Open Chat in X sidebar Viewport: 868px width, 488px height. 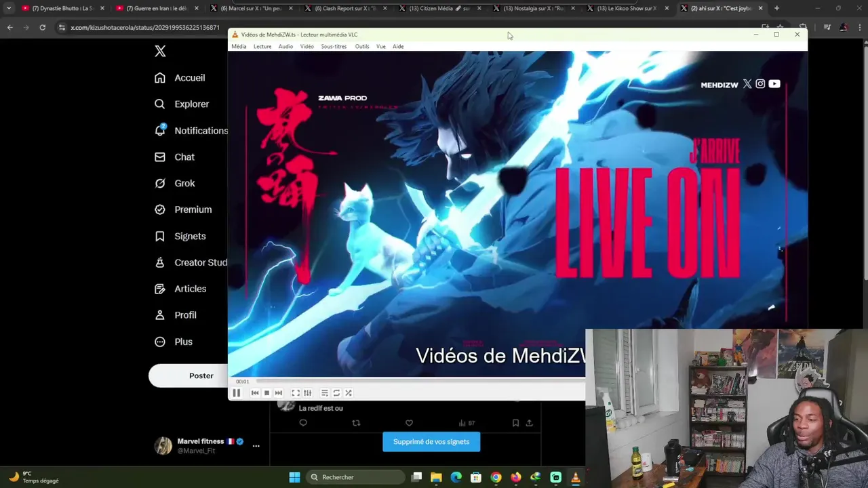pyautogui.click(x=174, y=157)
